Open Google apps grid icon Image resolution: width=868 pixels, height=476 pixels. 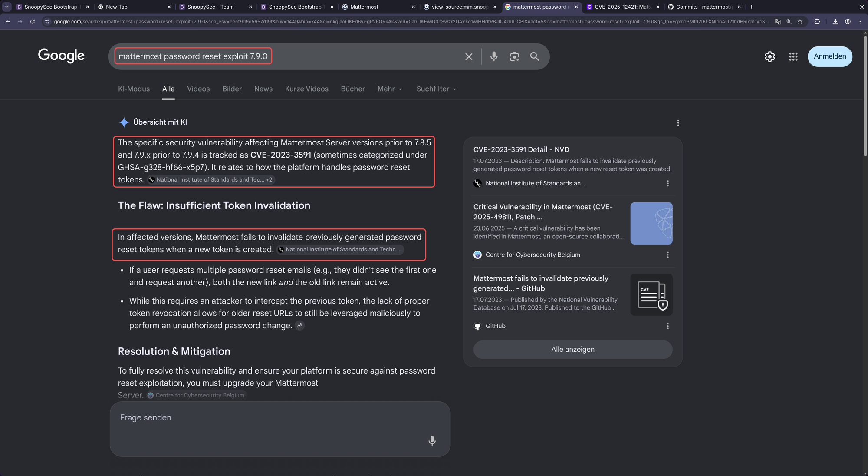pos(793,56)
